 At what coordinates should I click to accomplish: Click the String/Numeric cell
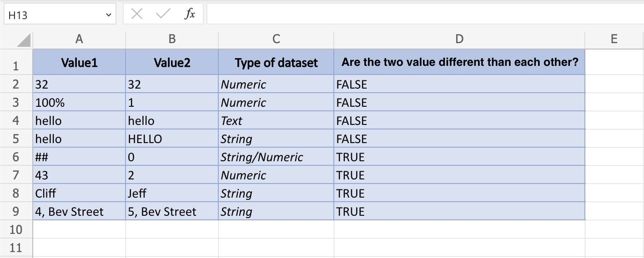coord(276,157)
